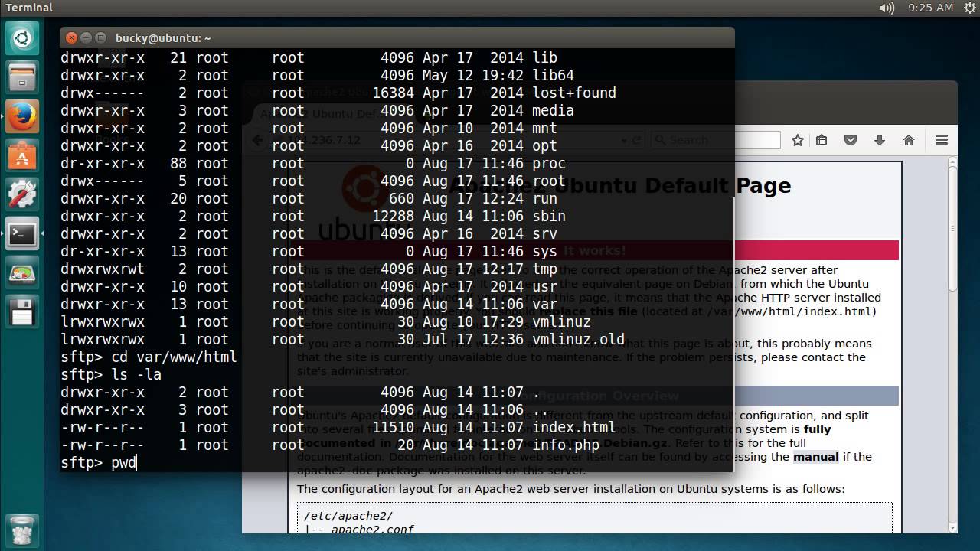Screen dimensions: 980x551
Task: Click 'info.php' file name in terminal
Action: point(566,445)
